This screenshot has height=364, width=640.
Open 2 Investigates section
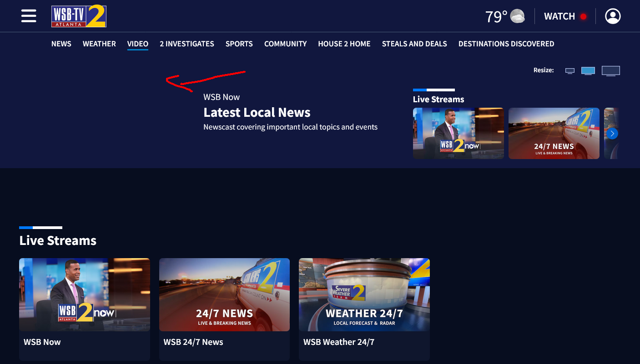click(x=187, y=44)
